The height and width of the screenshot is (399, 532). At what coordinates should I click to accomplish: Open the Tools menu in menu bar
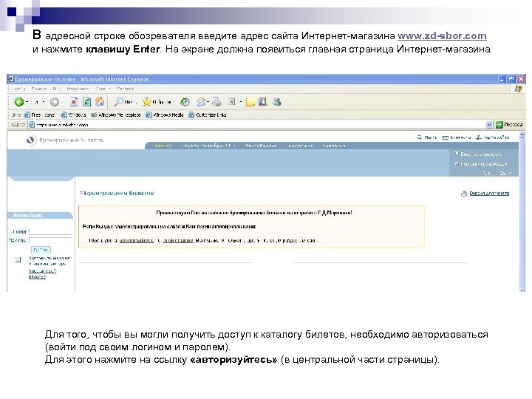[x=103, y=89]
